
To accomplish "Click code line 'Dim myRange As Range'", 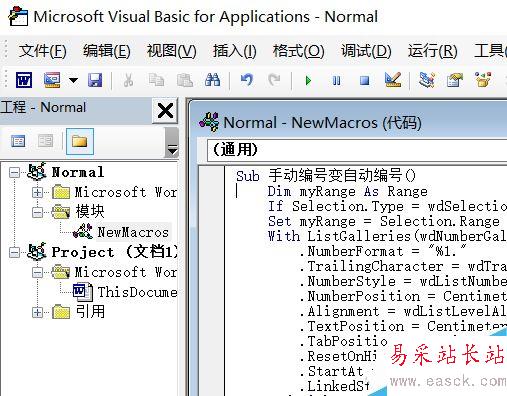I will point(347,192).
